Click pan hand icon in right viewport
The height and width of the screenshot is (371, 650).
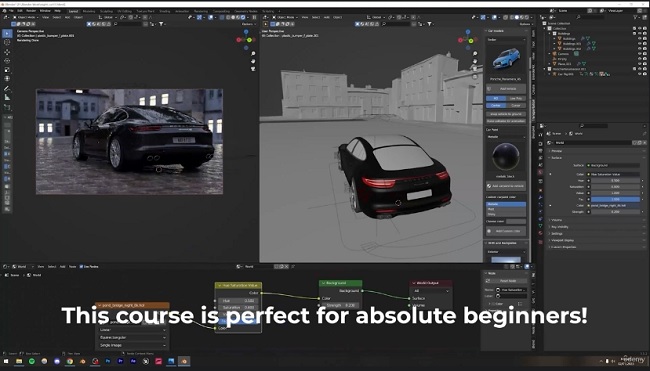pyautogui.click(x=475, y=61)
